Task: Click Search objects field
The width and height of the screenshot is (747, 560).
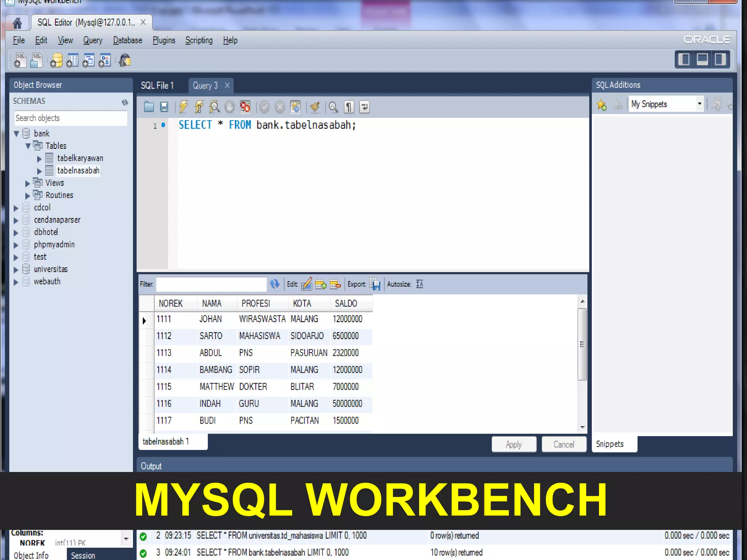Action: 71,118
